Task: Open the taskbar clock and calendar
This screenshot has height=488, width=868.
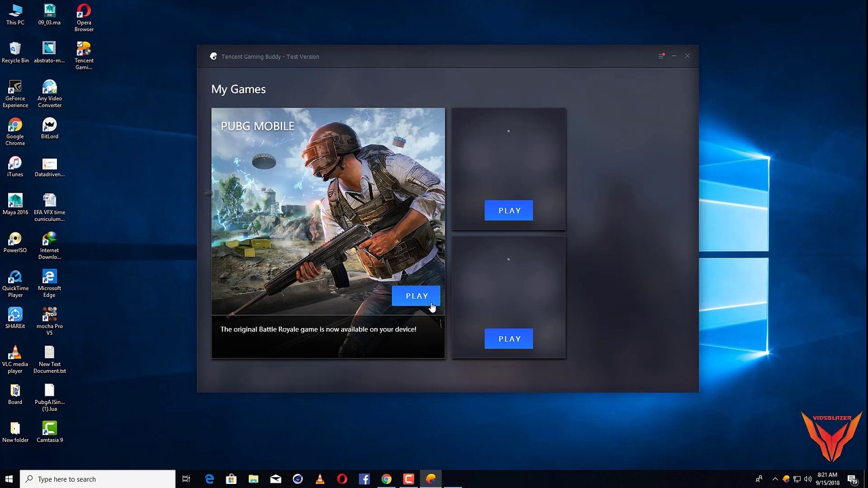Action: (827, 479)
